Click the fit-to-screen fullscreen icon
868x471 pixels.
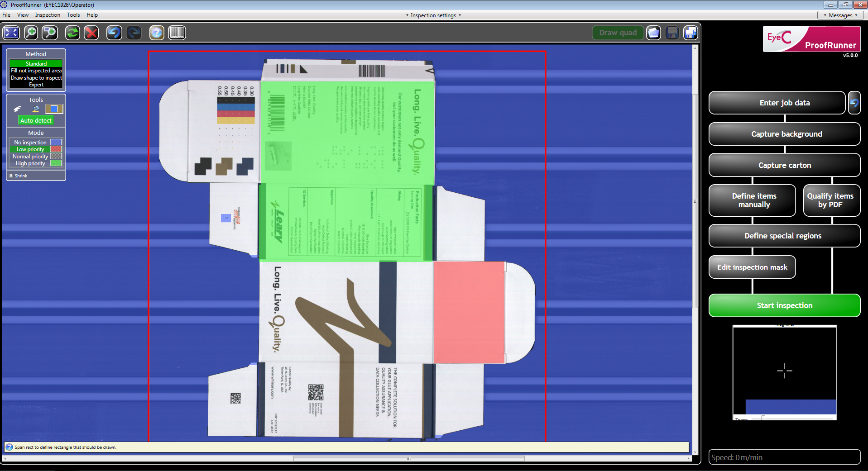click(11, 33)
